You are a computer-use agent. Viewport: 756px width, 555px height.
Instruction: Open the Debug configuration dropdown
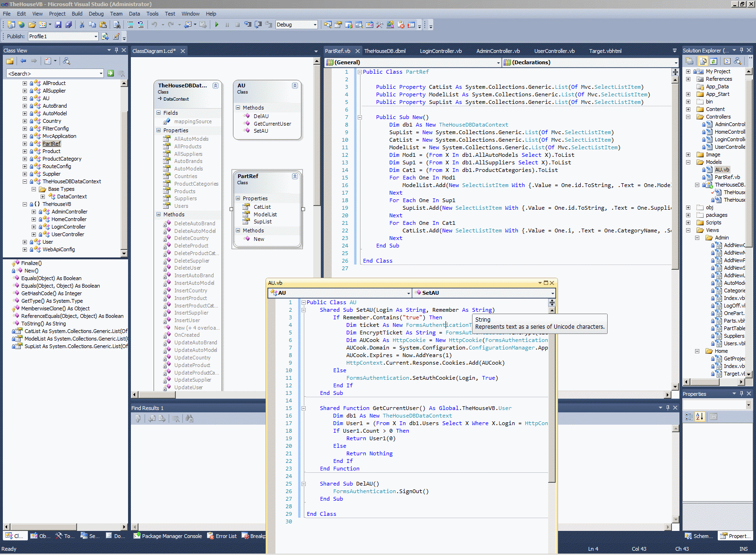315,25
